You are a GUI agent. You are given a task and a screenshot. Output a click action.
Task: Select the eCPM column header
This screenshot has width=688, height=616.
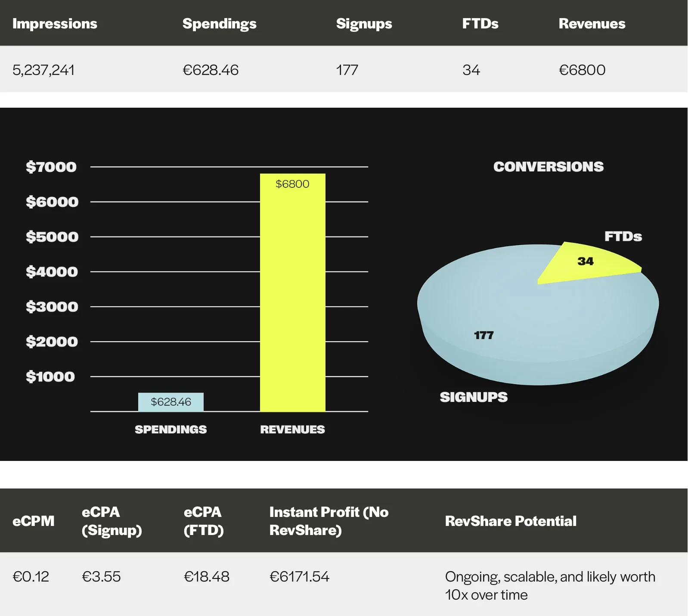(34, 521)
